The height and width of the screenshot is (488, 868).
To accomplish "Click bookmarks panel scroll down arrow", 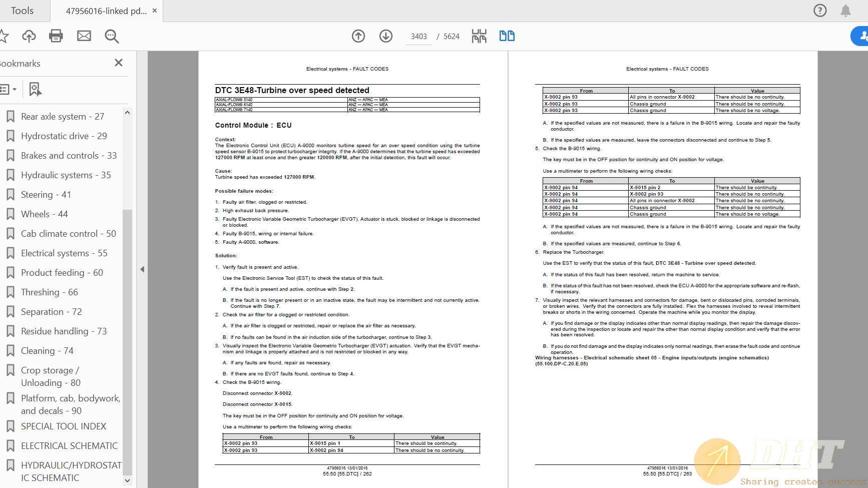I will [x=127, y=480].
